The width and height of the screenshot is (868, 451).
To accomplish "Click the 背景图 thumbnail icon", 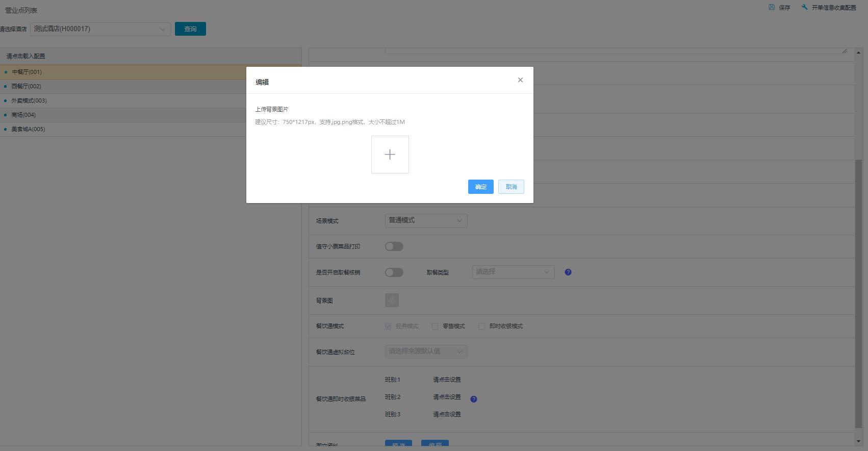I will click(392, 300).
